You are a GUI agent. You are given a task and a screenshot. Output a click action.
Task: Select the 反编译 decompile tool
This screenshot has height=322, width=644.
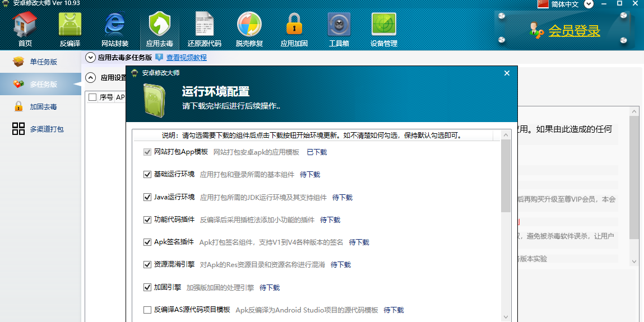point(70,29)
